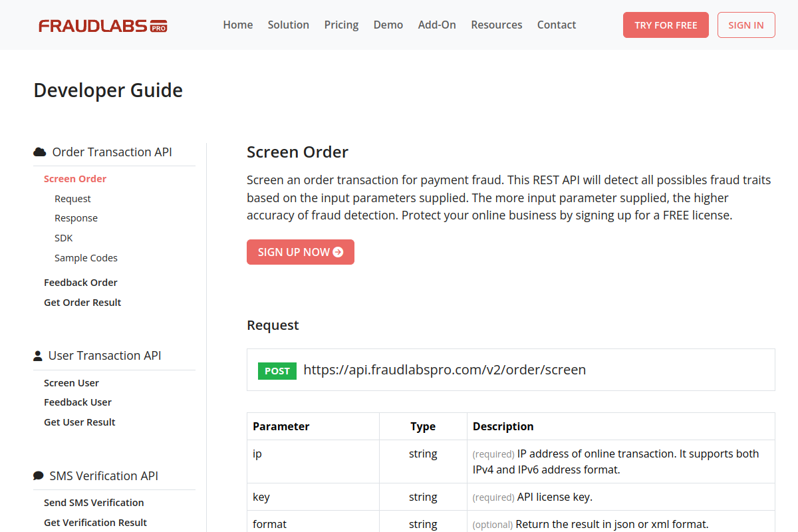Click the User Transaction API heading
The image size is (798, 532).
tap(105, 356)
